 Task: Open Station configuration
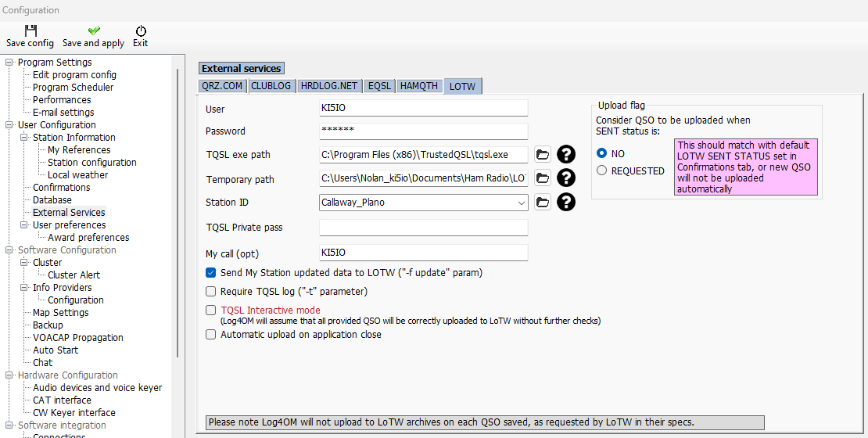(92, 162)
